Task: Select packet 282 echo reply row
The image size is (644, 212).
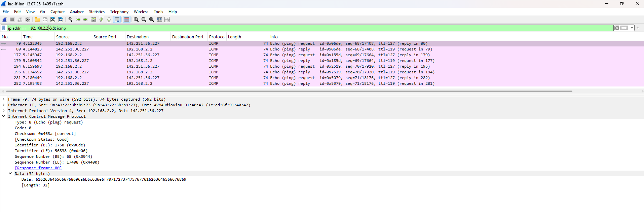Action: [x=322, y=83]
